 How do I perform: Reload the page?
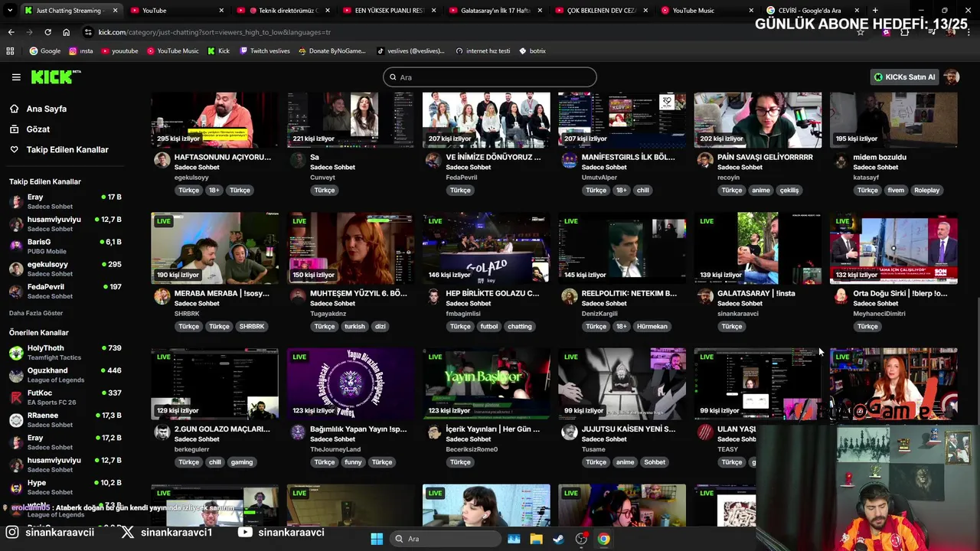[47, 32]
